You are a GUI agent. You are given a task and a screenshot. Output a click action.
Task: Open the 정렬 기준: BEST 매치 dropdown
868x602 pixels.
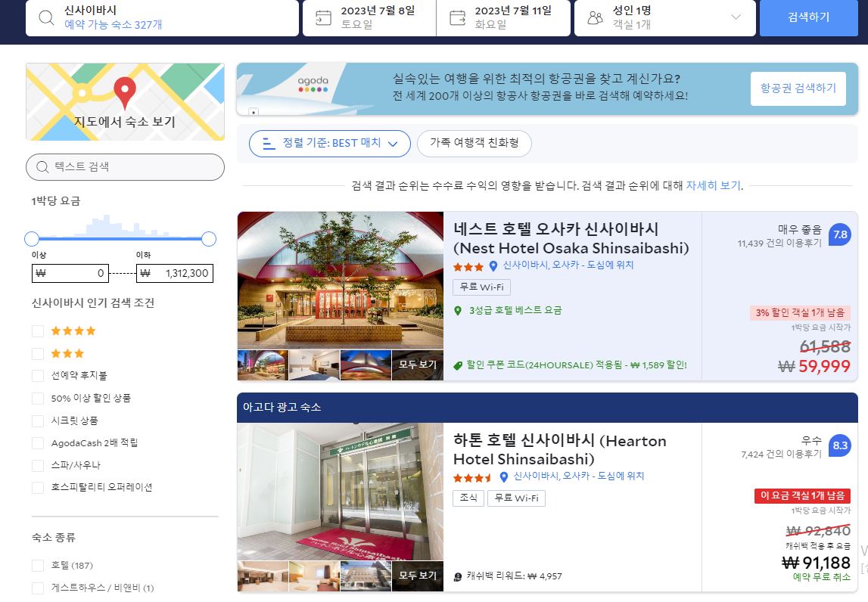pyautogui.click(x=330, y=144)
